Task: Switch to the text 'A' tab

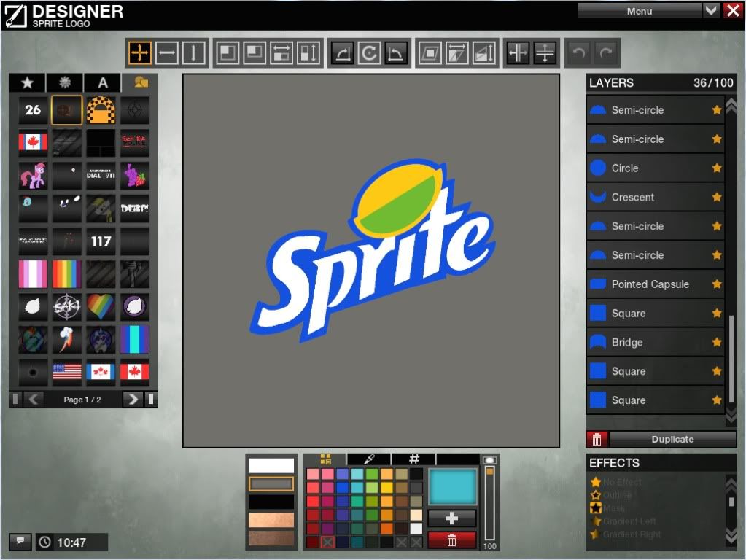Action: pos(102,83)
